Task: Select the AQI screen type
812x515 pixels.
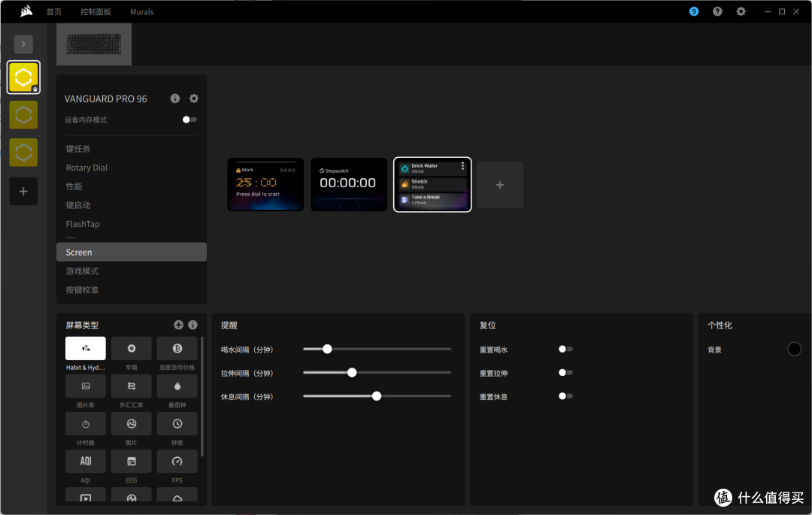Action: pos(86,461)
